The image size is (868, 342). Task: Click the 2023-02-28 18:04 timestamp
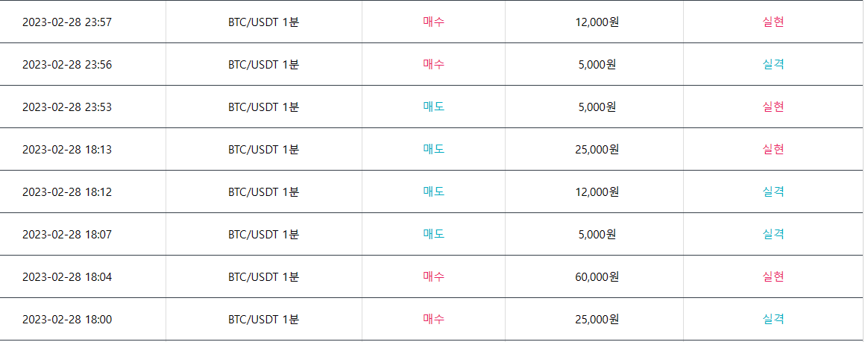(x=67, y=276)
